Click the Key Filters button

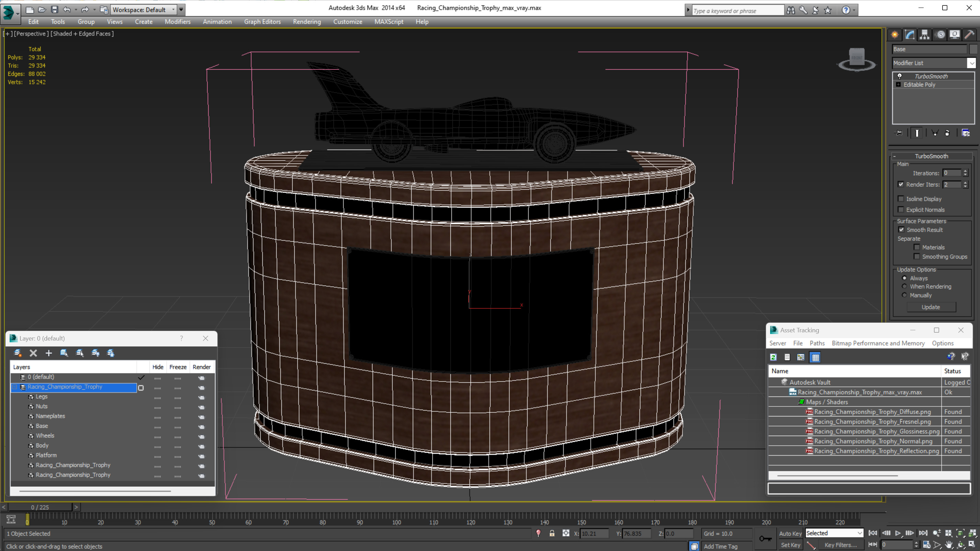[x=840, y=545]
